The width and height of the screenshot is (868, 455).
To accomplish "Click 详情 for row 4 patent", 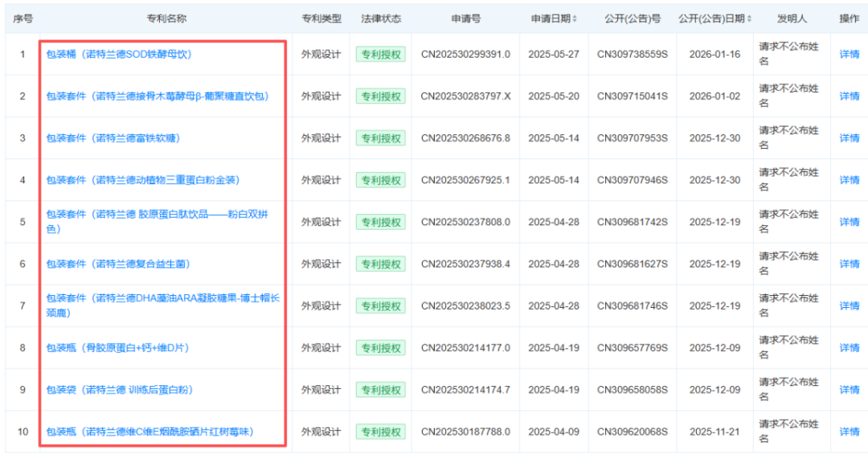I will point(850,180).
